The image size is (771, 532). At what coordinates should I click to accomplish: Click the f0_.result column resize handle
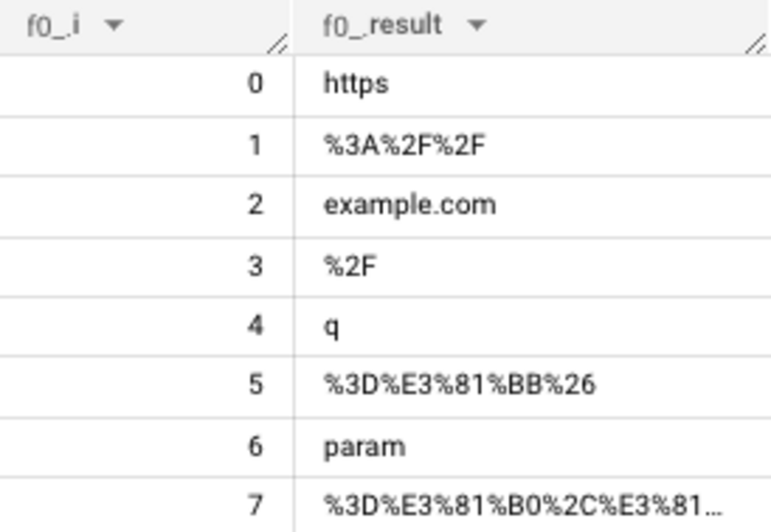tap(756, 44)
